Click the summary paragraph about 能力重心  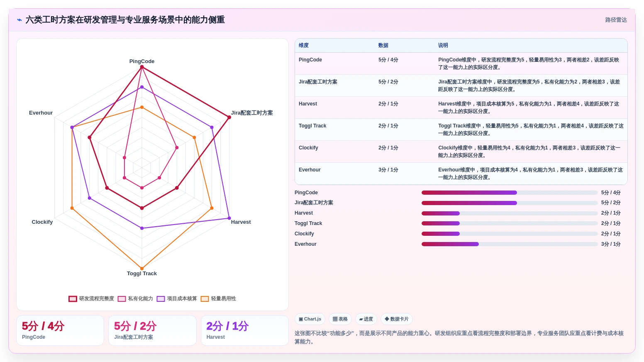[459, 338]
